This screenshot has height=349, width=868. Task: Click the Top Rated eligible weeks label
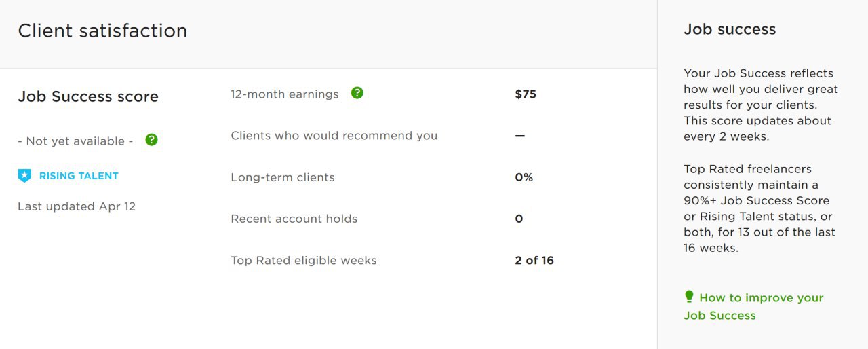[304, 261]
